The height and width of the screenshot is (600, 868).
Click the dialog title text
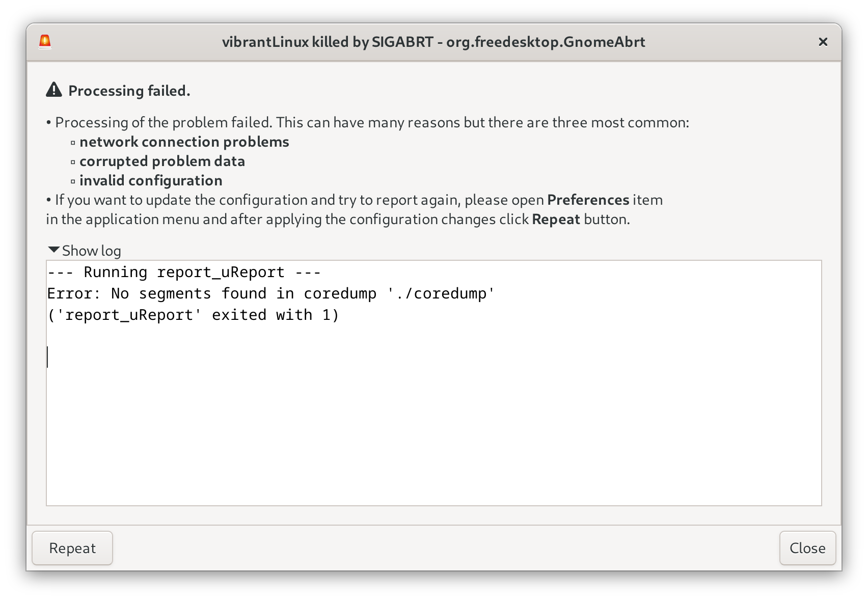[433, 42]
